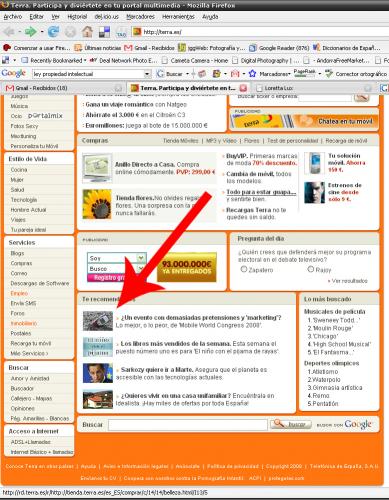Reload the page with the refresh icon
389x500 pixels.
point(53,32)
